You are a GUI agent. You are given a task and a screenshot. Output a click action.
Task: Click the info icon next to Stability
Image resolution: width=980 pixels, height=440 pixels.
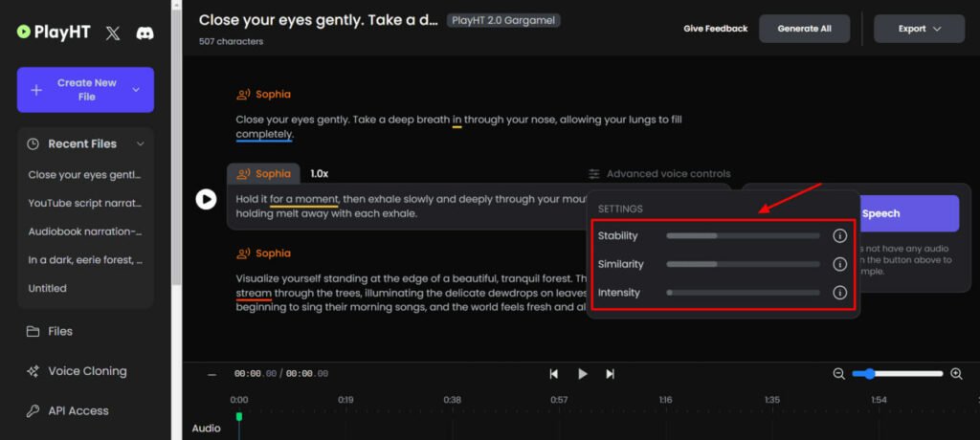(x=840, y=235)
